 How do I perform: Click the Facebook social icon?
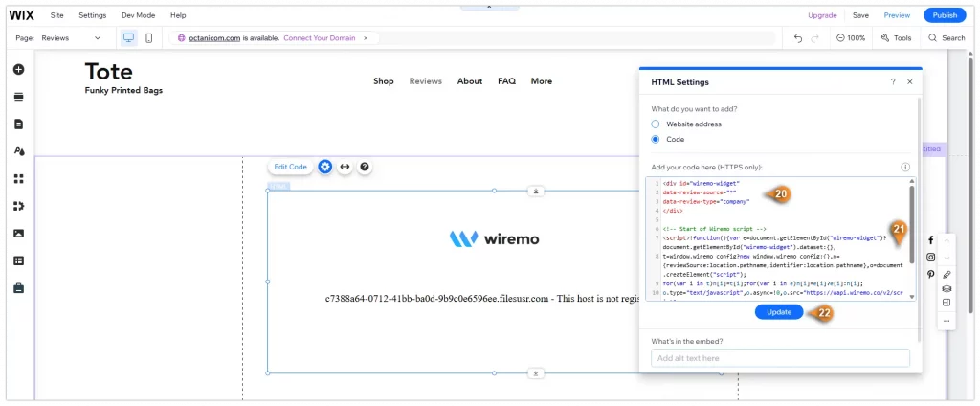click(930, 240)
